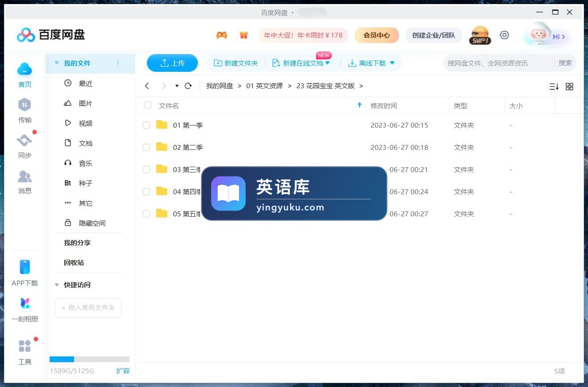Click the three-dot menu beside 我的文件
Image resolution: width=588 pixels, height=387 pixels.
pos(118,63)
